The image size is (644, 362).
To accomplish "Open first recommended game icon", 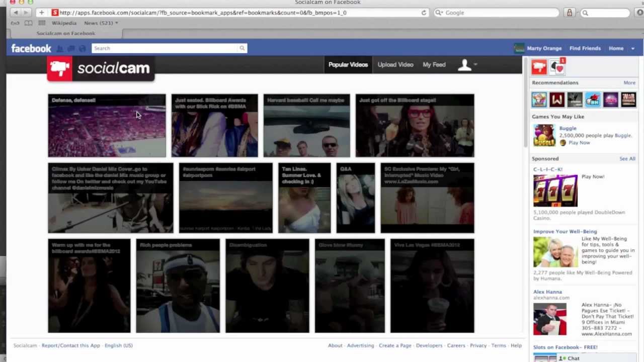I will coord(539,100).
